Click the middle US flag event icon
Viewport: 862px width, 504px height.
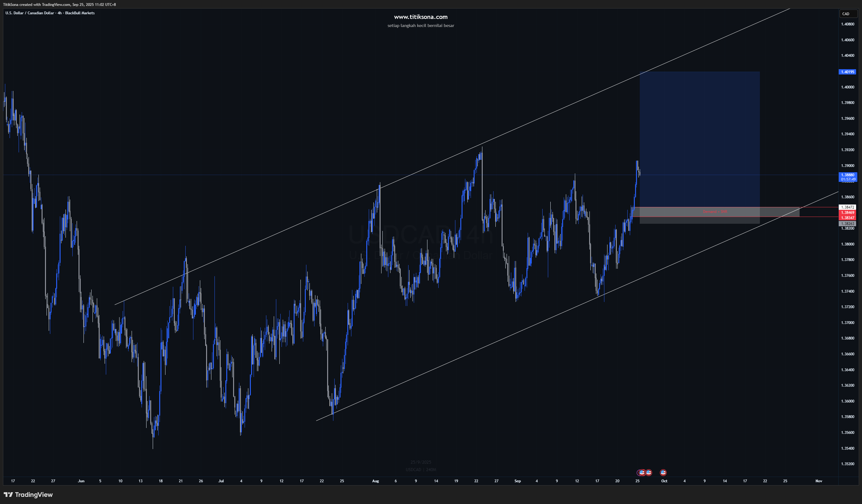[x=648, y=473]
